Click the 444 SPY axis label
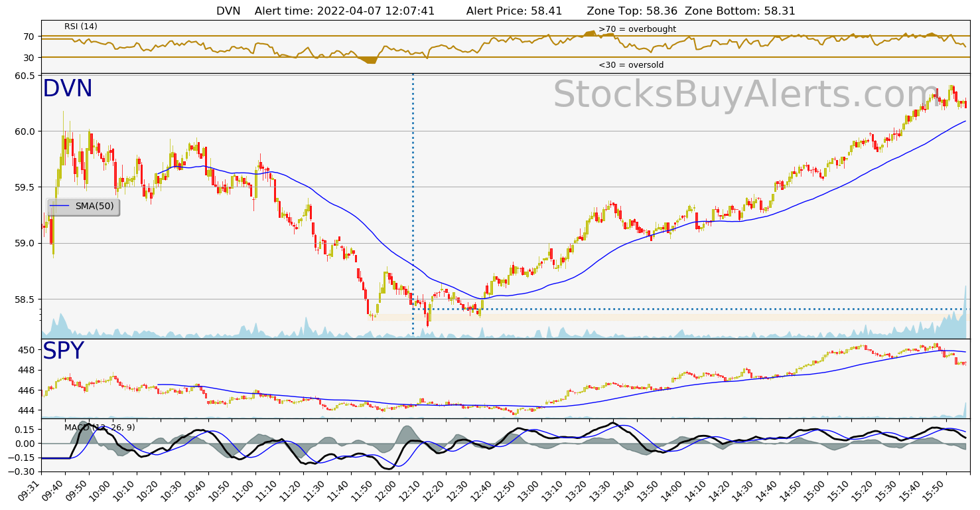 pyautogui.click(x=27, y=410)
